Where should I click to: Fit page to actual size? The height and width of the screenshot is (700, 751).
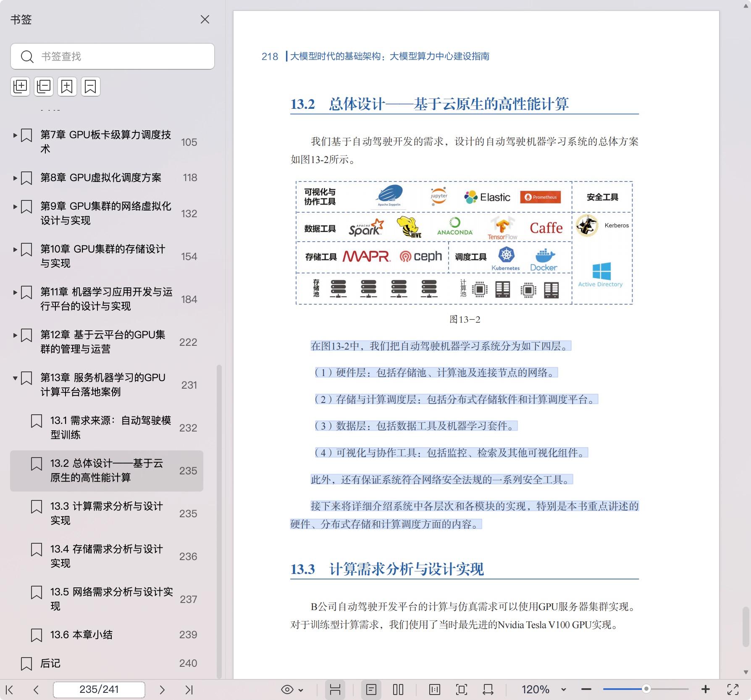(435, 689)
